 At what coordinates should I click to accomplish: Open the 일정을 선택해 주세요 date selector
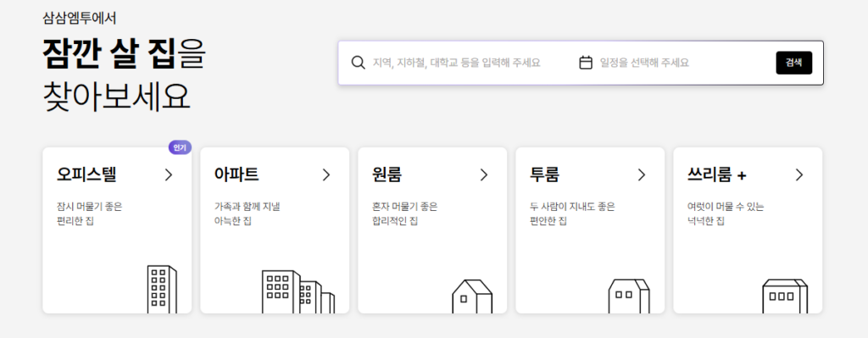[x=644, y=63]
